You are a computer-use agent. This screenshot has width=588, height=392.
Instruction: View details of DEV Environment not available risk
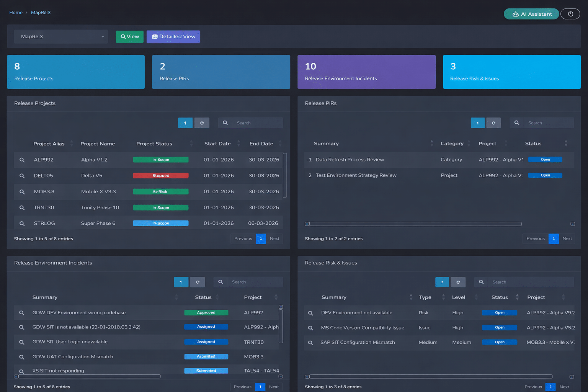pos(310,313)
